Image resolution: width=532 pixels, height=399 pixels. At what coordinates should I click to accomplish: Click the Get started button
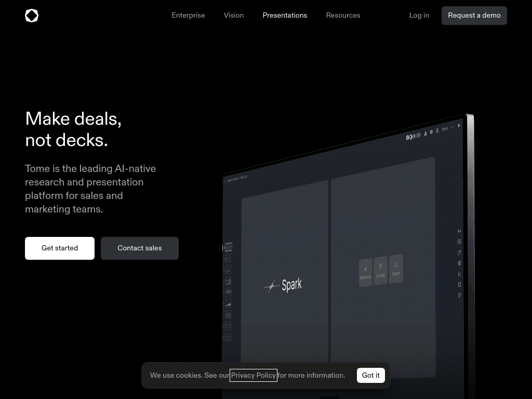point(60,248)
